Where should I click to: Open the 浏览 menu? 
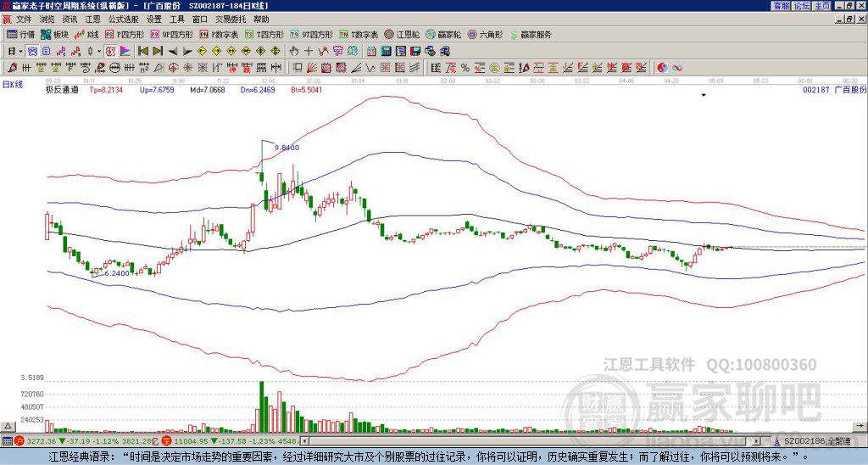pos(47,20)
